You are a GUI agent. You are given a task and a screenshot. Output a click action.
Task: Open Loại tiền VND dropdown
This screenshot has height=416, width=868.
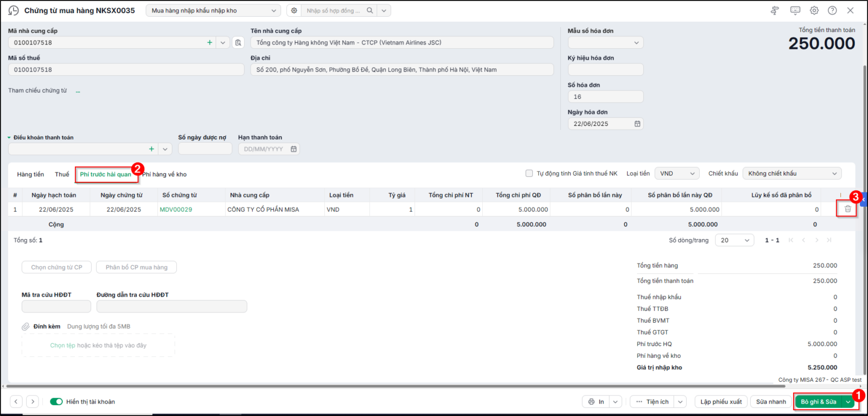676,174
